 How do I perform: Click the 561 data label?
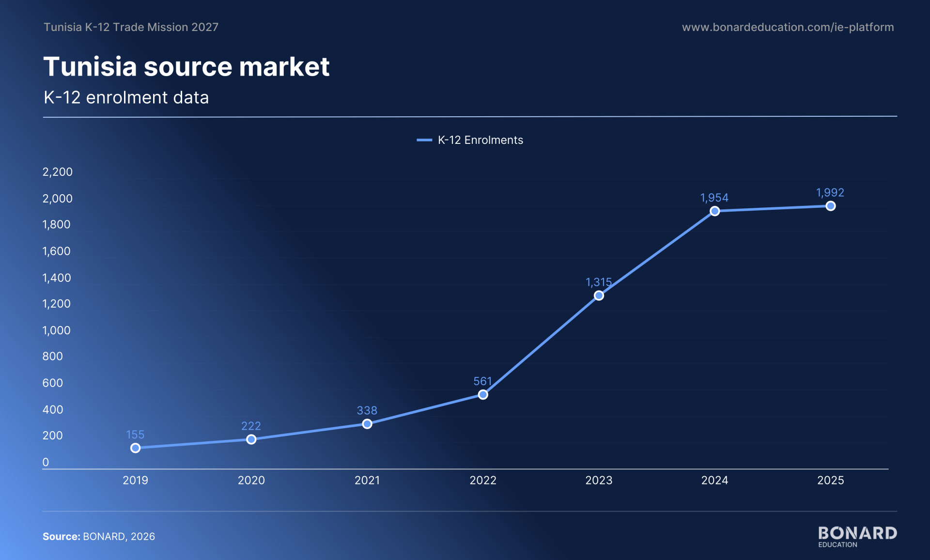(x=482, y=381)
